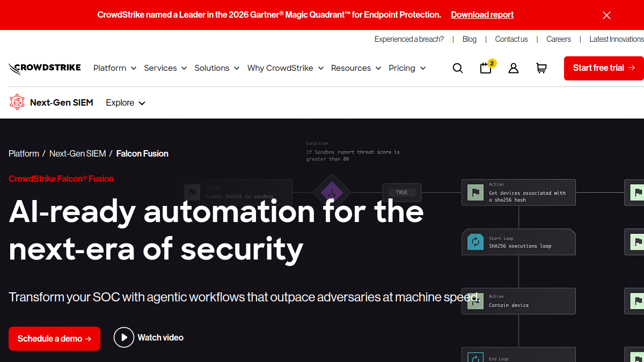The width and height of the screenshot is (644, 362).
Task: Go to Next-Gen SIEM breadcrumb
Action: pyautogui.click(x=78, y=153)
